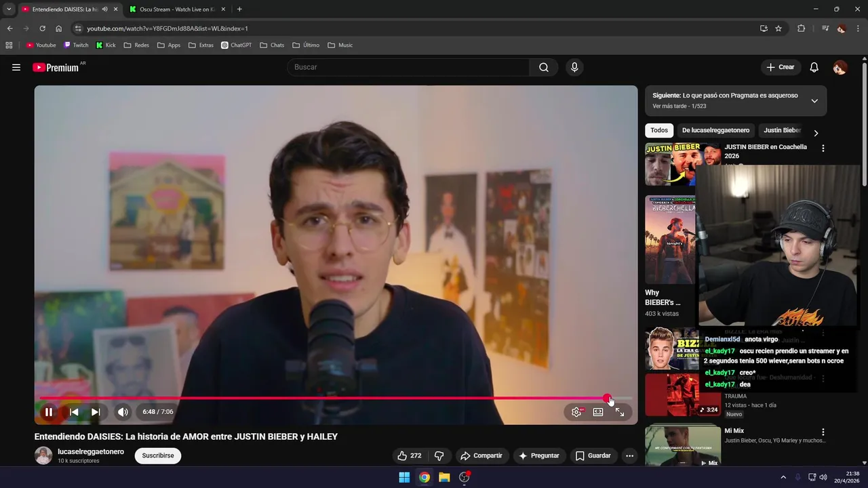Screen dimensions: 868x488
Task: Reload the page with the refresh icon
Action: (x=42, y=28)
